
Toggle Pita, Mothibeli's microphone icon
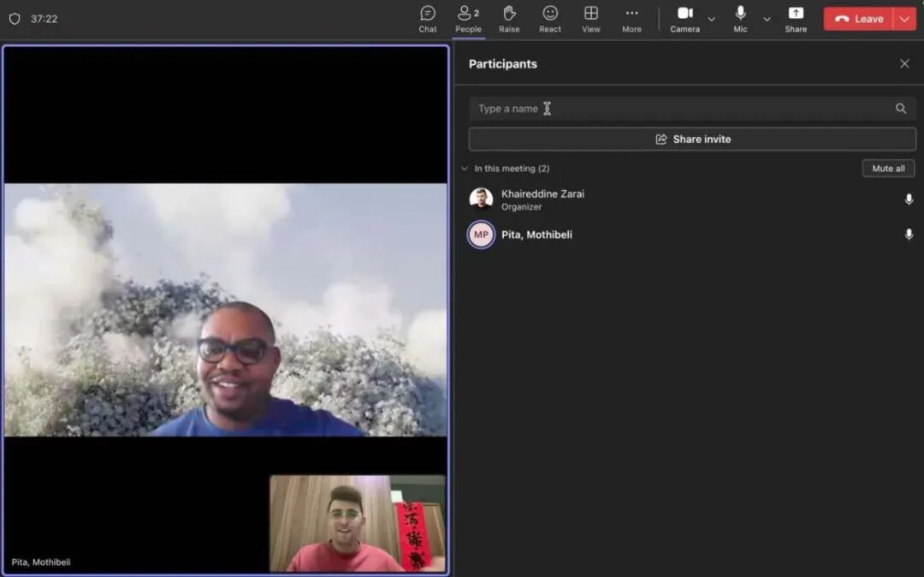909,235
